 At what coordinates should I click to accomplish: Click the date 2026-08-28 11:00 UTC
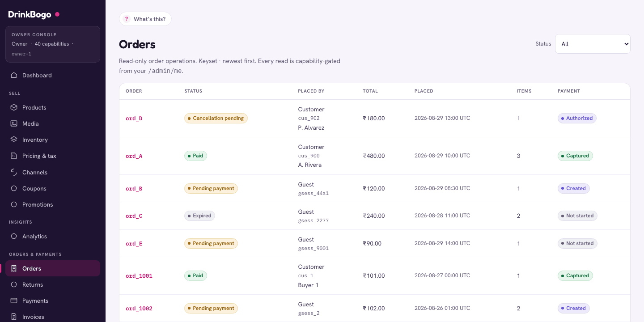(x=442, y=216)
